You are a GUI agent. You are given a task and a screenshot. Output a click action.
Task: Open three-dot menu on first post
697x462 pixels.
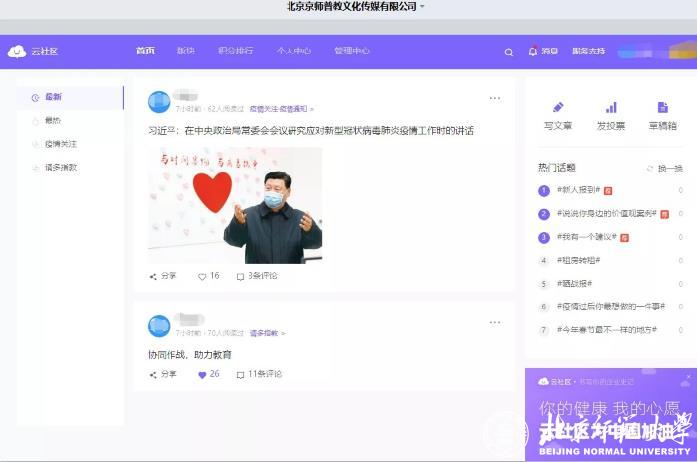(494, 98)
